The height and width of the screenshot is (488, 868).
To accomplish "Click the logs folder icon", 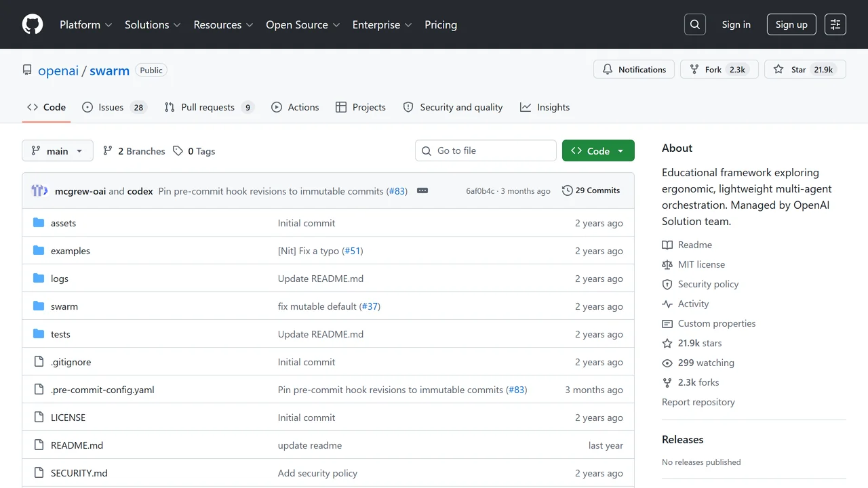I will pyautogui.click(x=39, y=279).
